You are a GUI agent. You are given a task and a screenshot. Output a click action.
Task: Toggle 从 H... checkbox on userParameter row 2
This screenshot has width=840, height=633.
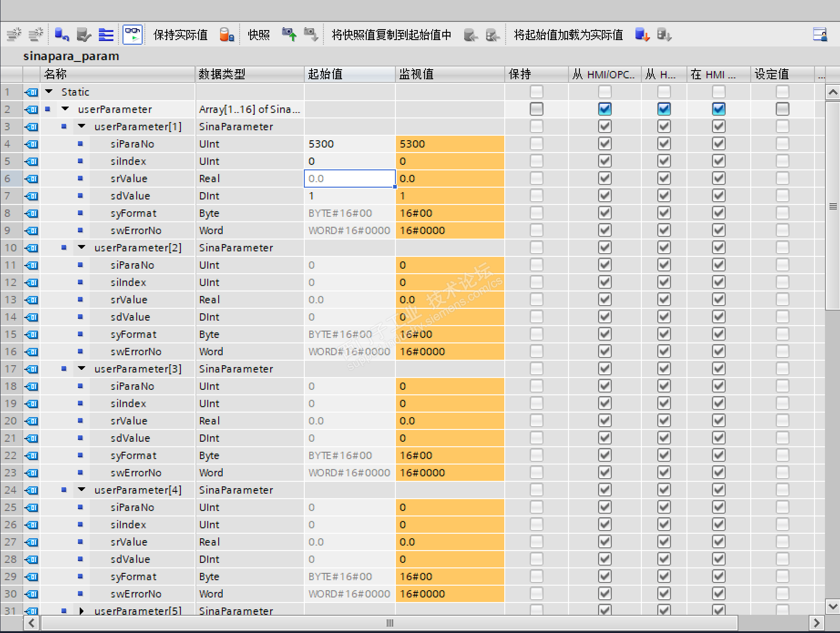click(664, 109)
